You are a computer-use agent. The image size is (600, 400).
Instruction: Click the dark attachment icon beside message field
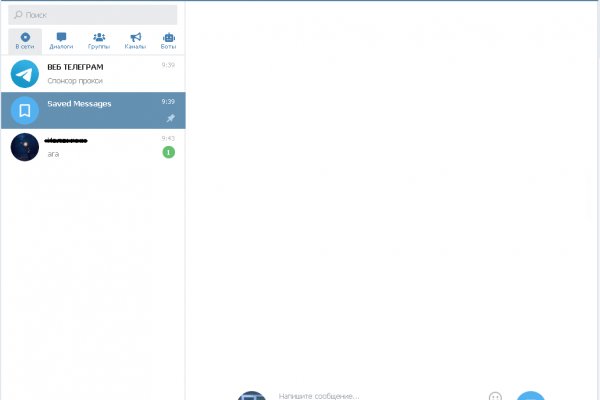coord(252,396)
